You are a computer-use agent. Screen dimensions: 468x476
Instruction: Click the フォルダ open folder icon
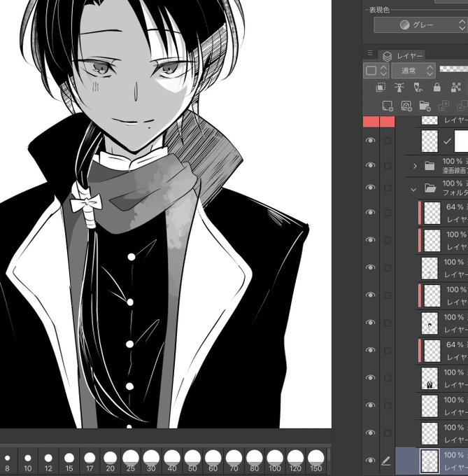430,188
